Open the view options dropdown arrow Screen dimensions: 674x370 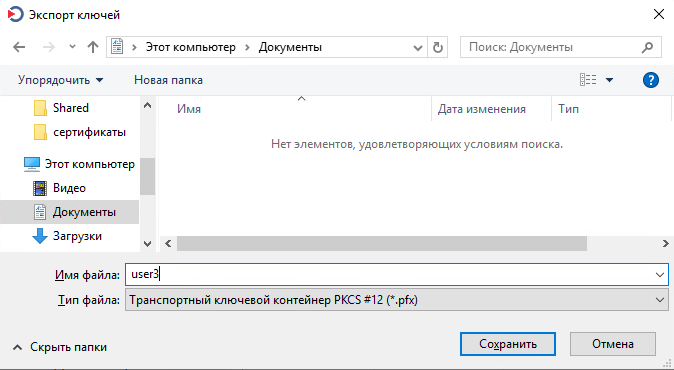point(610,80)
